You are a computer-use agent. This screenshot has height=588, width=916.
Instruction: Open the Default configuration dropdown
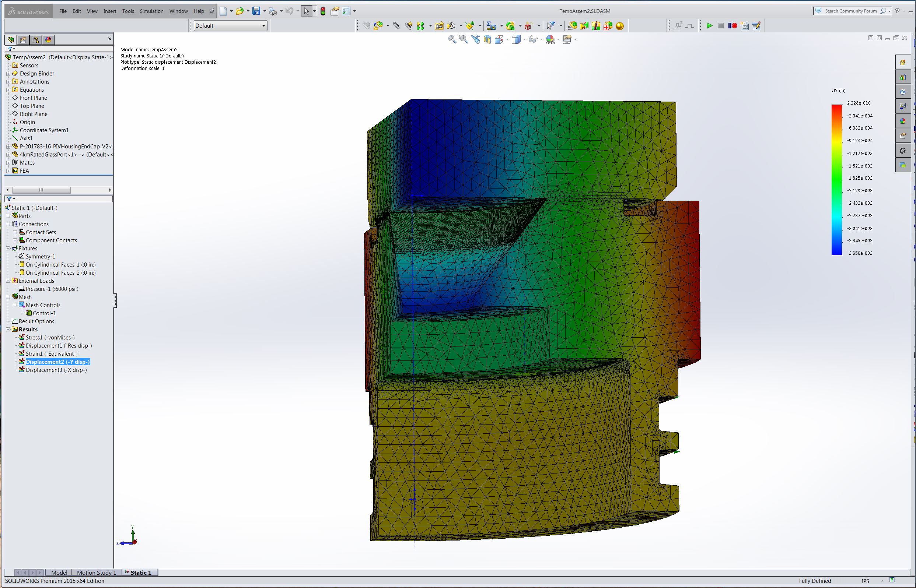click(x=230, y=25)
